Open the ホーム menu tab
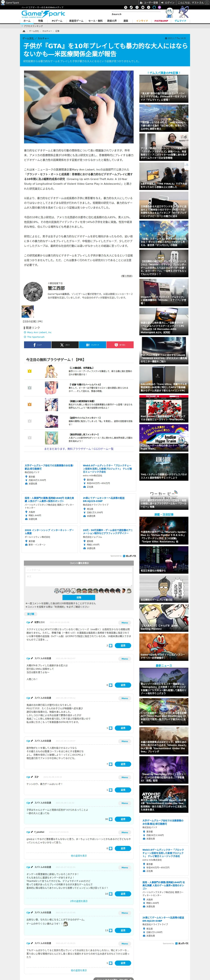 click(x=27, y=21)
